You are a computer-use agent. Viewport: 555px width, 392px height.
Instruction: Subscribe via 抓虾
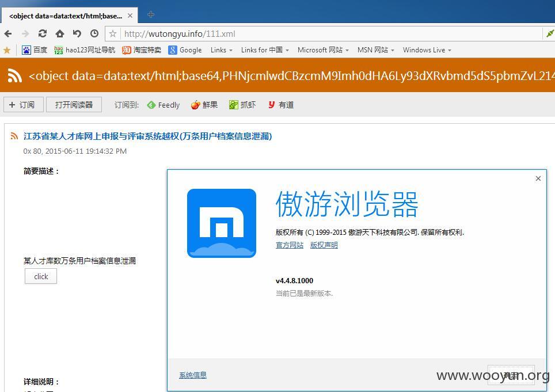(242, 105)
